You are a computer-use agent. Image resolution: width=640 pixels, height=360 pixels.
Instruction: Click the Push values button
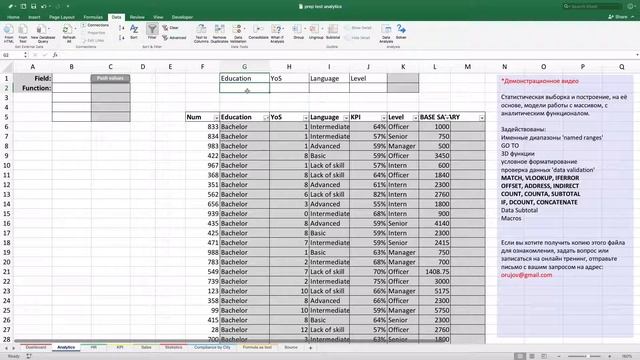pos(110,78)
